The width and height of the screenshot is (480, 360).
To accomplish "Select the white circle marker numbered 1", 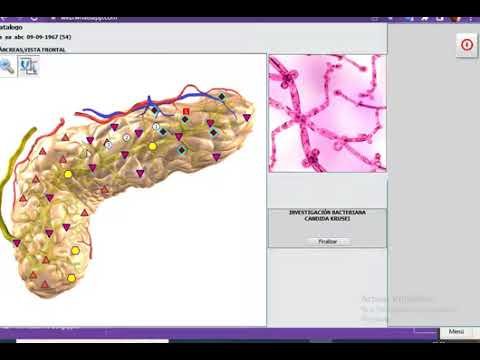I will pos(156,126).
